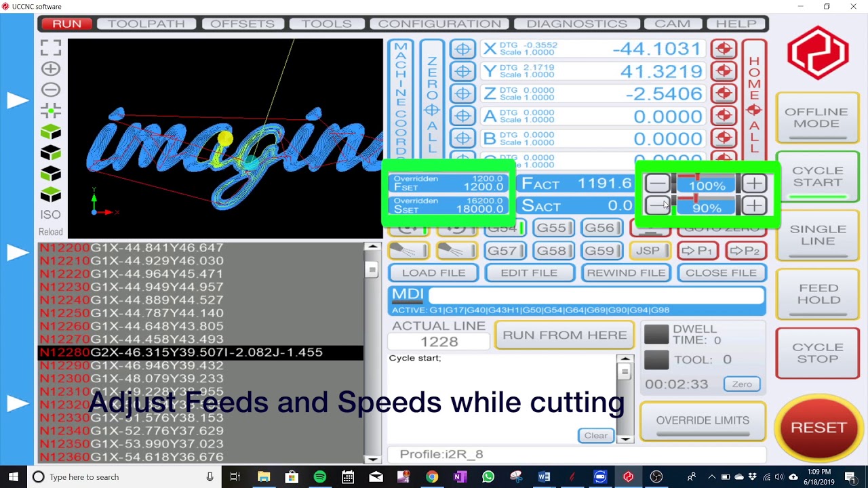Screen dimensions: 868x488
Task: Select the third view cube icon
Action: click(51, 174)
